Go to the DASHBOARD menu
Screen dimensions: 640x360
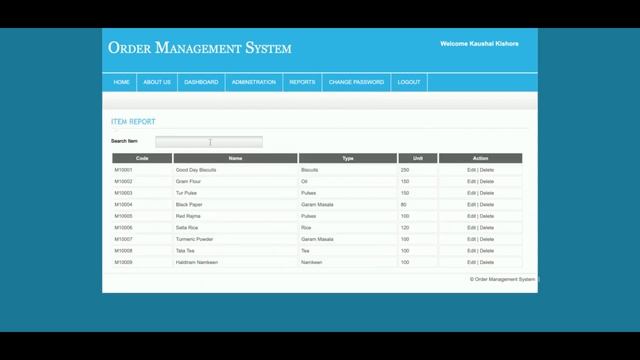[201, 82]
